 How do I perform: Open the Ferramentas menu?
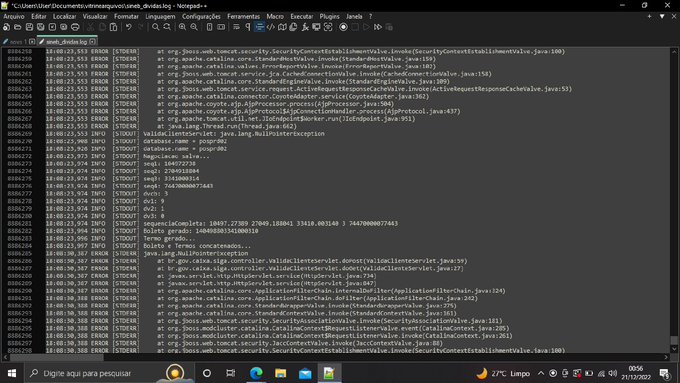click(243, 16)
